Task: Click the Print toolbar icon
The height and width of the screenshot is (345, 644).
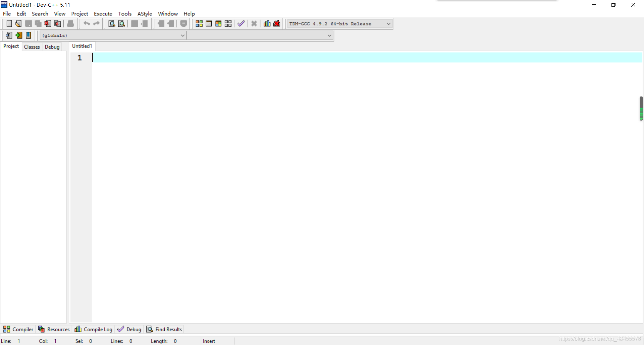Action: pyautogui.click(x=70, y=23)
